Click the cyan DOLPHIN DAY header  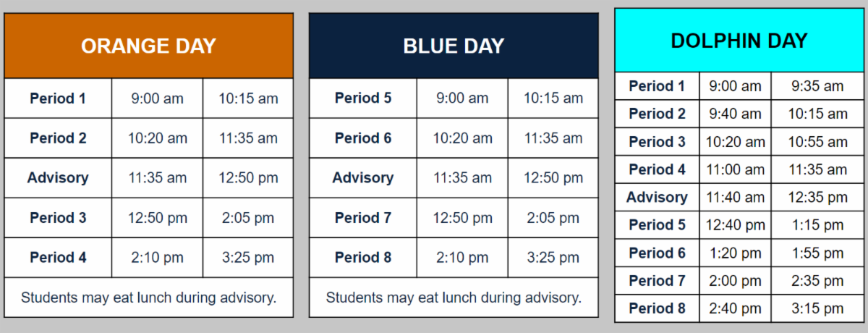click(x=739, y=41)
